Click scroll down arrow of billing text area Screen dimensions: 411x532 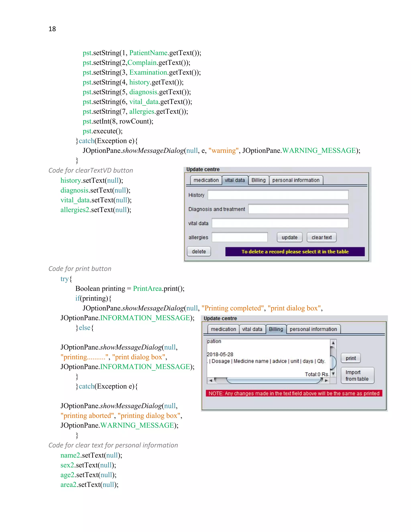(x=333, y=374)
